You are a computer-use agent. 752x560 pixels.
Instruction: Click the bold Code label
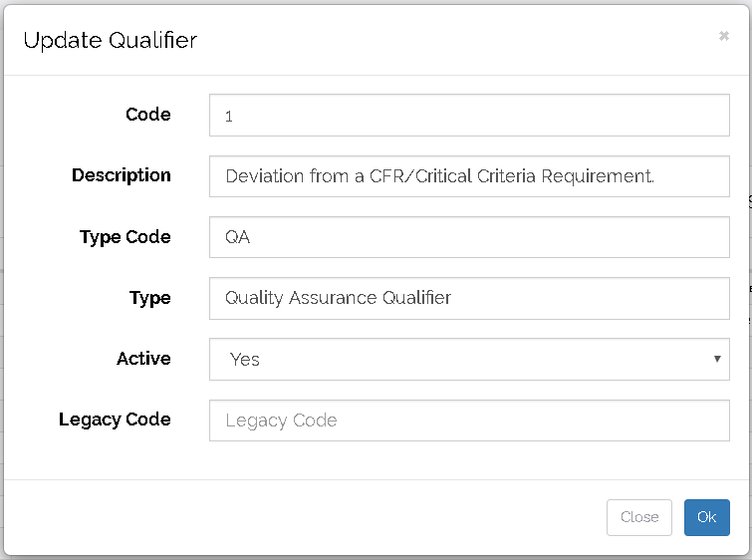point(148,115)
